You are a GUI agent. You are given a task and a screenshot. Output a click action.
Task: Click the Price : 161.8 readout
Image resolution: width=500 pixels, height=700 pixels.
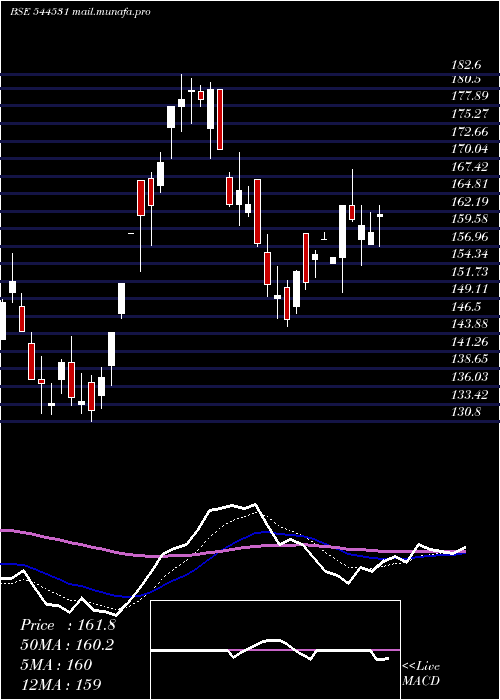coord(68,625)
